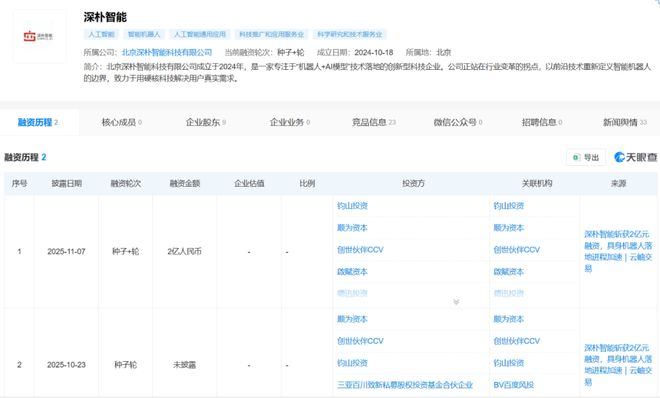
Task: Open 创世伙伴CCV in 关联机构 column, 2025-11-07 row
Action: (517, 249)
